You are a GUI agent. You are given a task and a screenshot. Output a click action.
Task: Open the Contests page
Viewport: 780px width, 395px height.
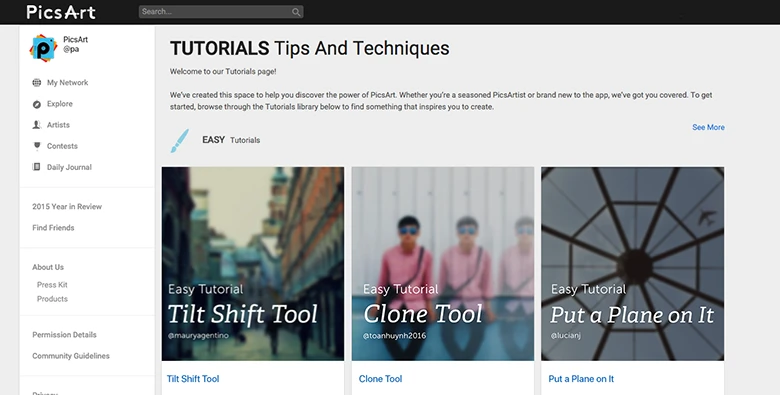pos(62,146)
